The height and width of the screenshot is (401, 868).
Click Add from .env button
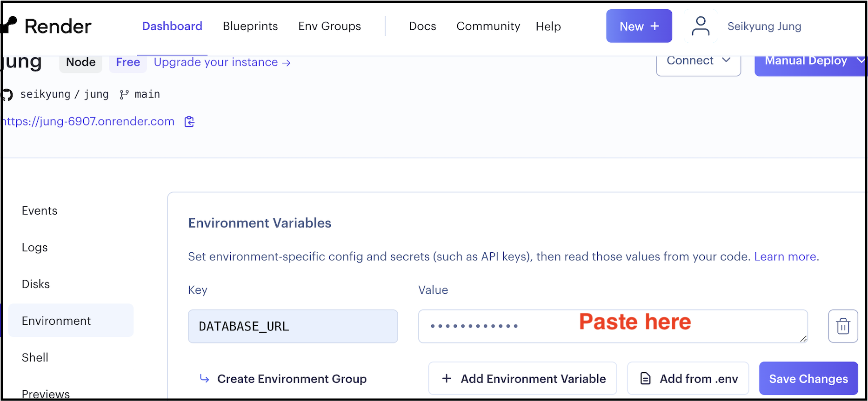[688, 379]
